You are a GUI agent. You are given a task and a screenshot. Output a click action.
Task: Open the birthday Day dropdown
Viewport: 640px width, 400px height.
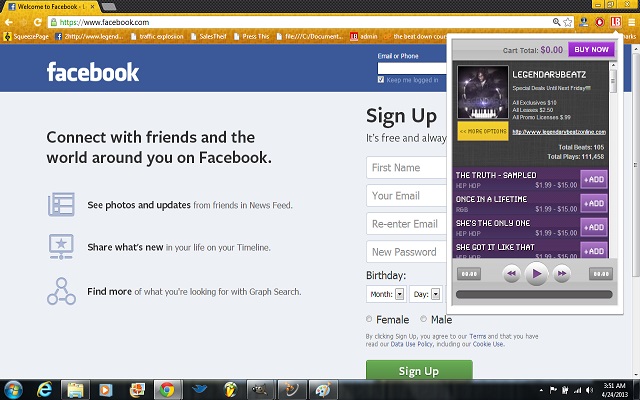point(426,294)
